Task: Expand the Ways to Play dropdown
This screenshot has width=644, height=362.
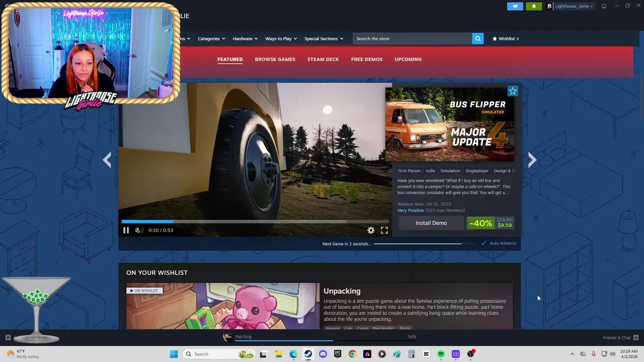Action: tap(281, 39)
